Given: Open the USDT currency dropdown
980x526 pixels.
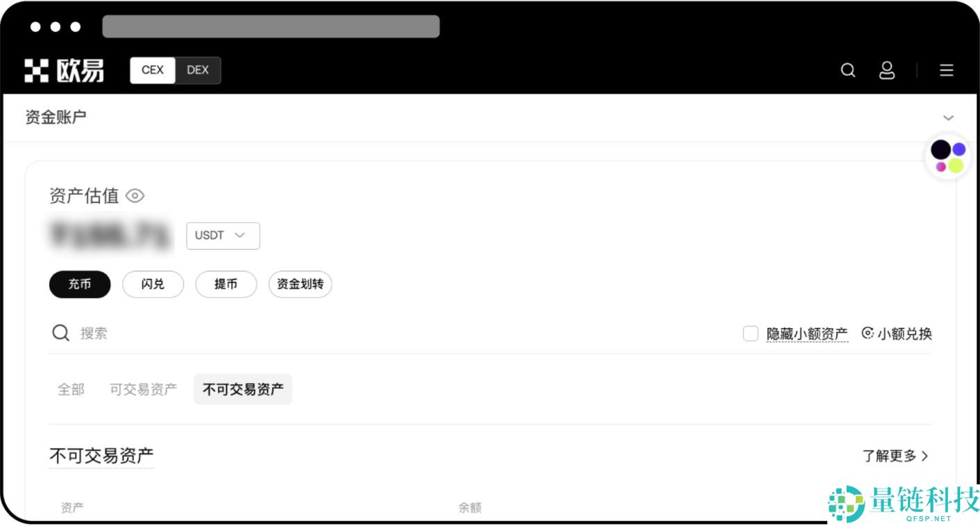Looking at the screenshot, I should tap(223, 235).
